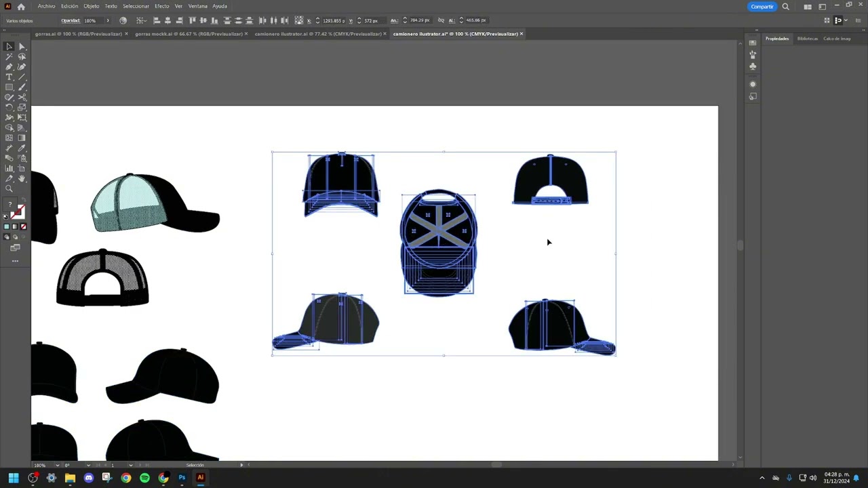This screenshot has height=488, width=868.
Task: Reset default fill and stroke
Action: [6, 218]
